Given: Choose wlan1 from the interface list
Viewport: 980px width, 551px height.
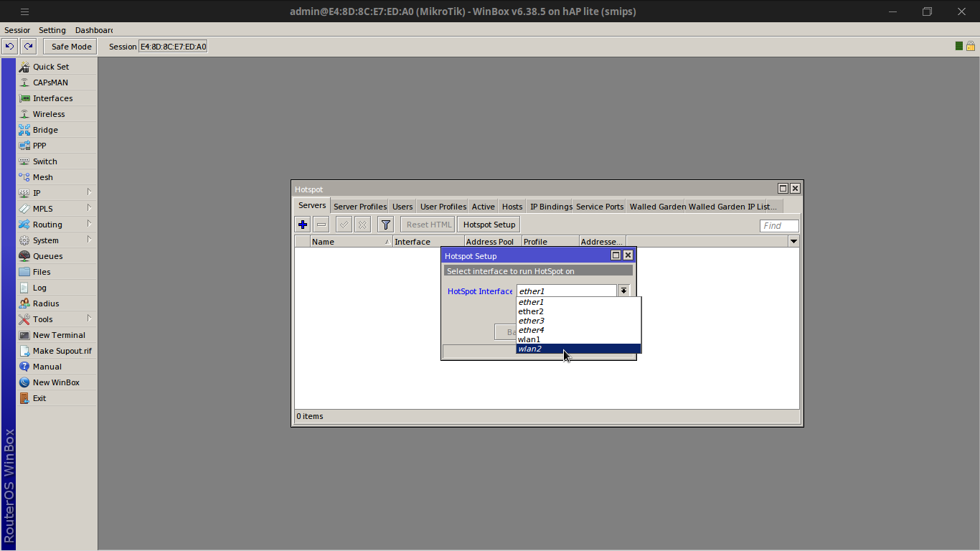Looking at the screenshot, I should [x=578, y=339].
